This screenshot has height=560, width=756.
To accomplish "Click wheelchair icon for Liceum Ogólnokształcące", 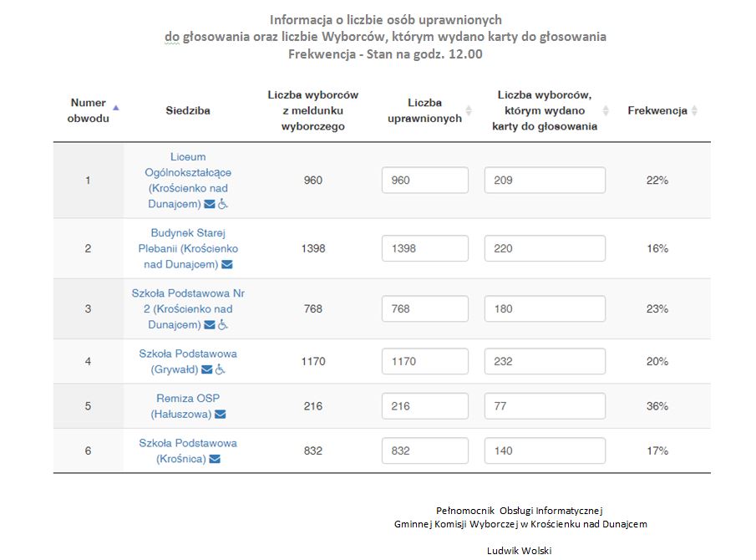I will (223, 204).
